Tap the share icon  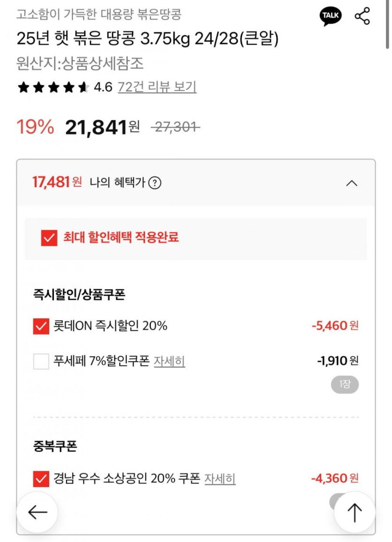click(x=362, y=16)
